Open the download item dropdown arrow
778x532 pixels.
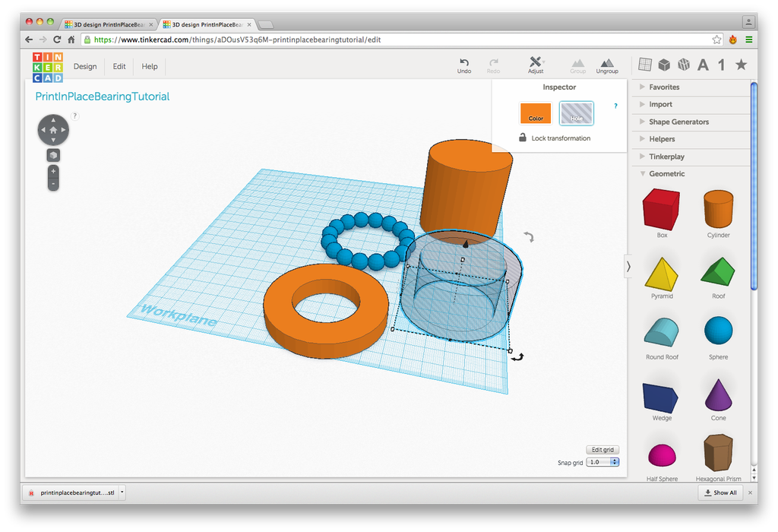pos(122,492)
